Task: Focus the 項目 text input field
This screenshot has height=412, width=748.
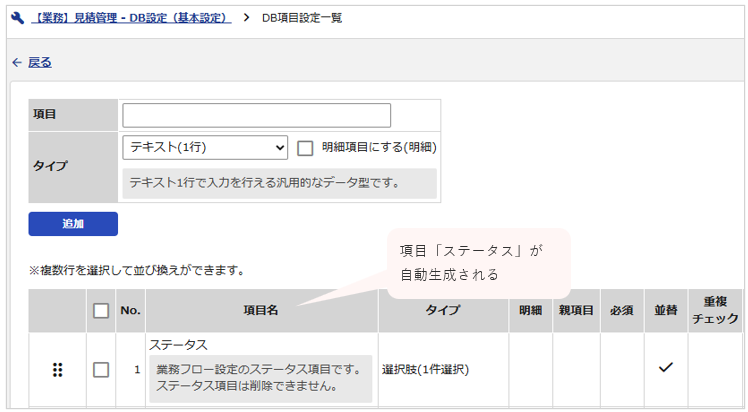Action: click(257, 115)
